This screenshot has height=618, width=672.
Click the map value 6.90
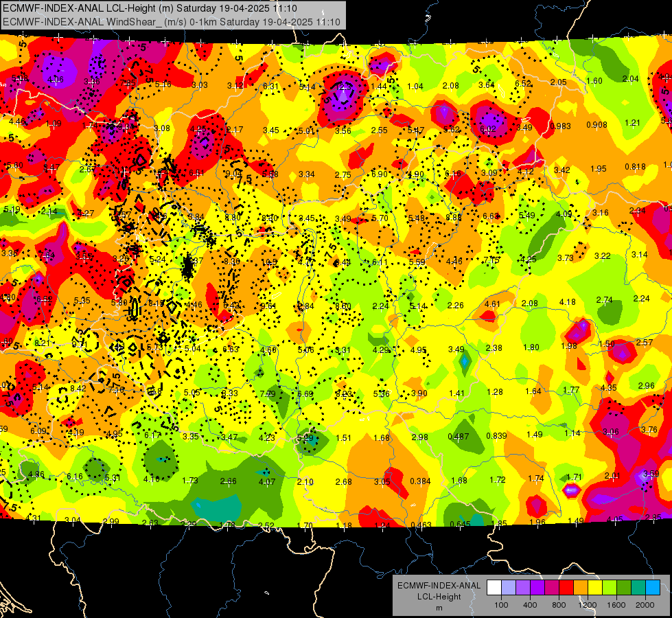point(380,174)
